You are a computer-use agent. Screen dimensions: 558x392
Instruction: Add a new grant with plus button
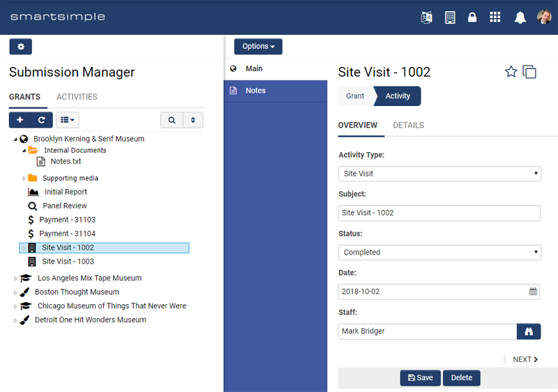pos(20,120)
